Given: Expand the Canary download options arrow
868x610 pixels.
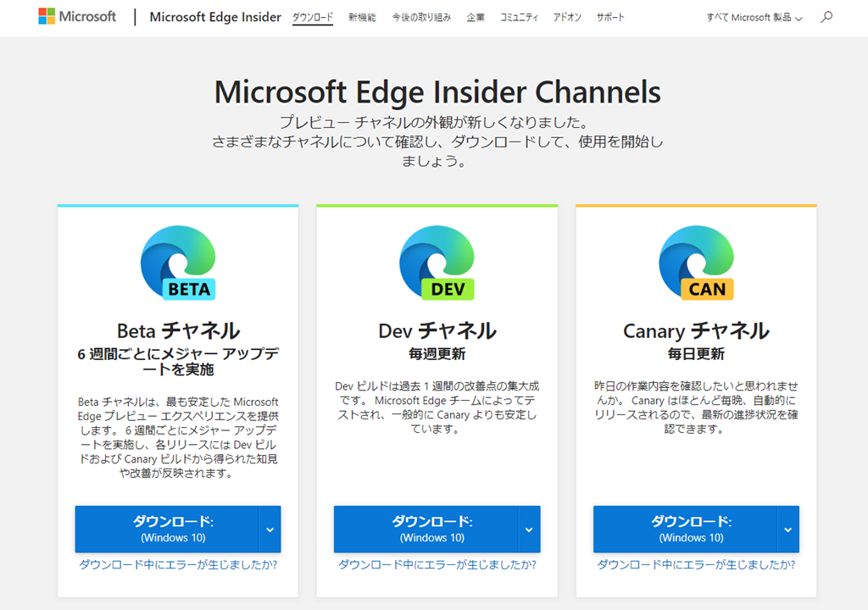Looking at the screenshot, I should tap(788, 530).
